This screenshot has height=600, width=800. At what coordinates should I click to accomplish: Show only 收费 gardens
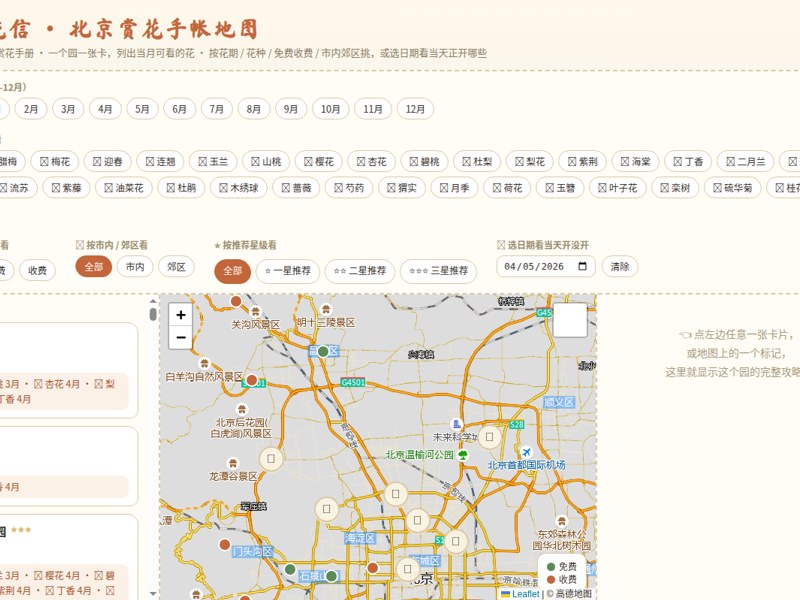(37, 270)
